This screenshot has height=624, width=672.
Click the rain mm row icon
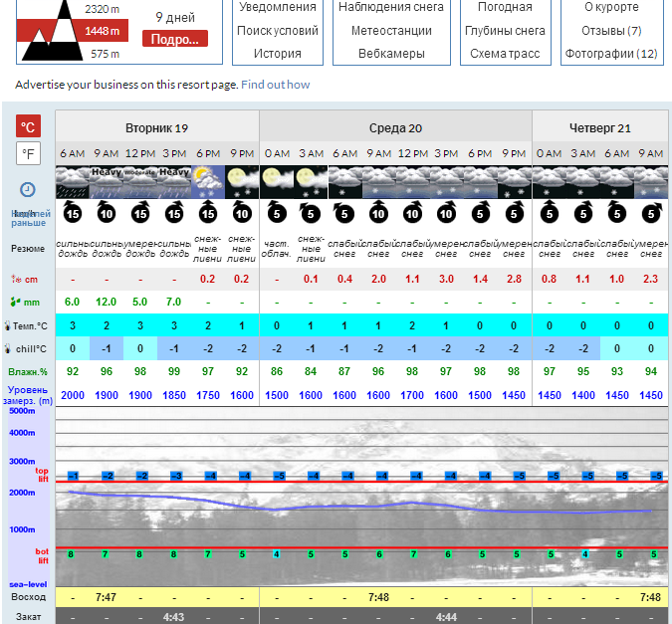15,302
